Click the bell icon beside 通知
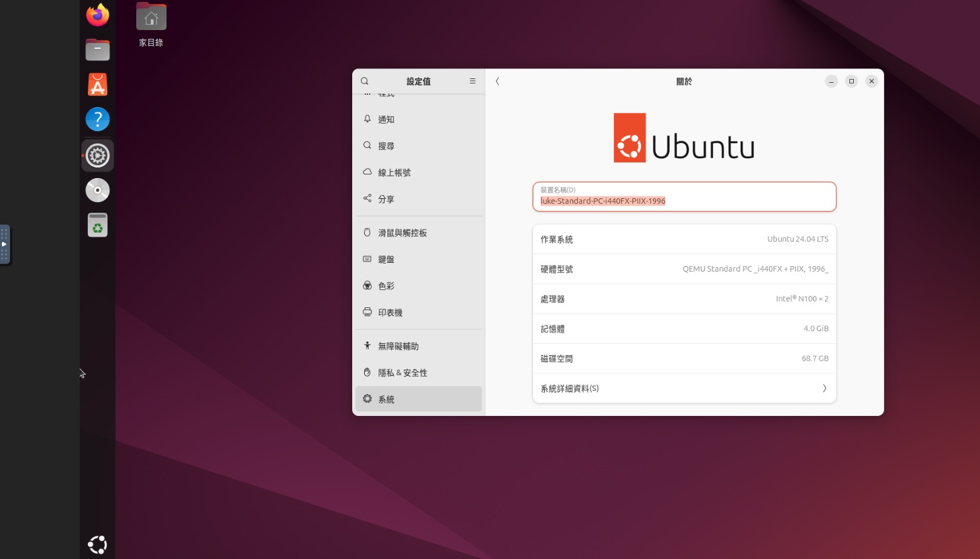This screenshot has width=980, height=559. (x=367, y=119)
